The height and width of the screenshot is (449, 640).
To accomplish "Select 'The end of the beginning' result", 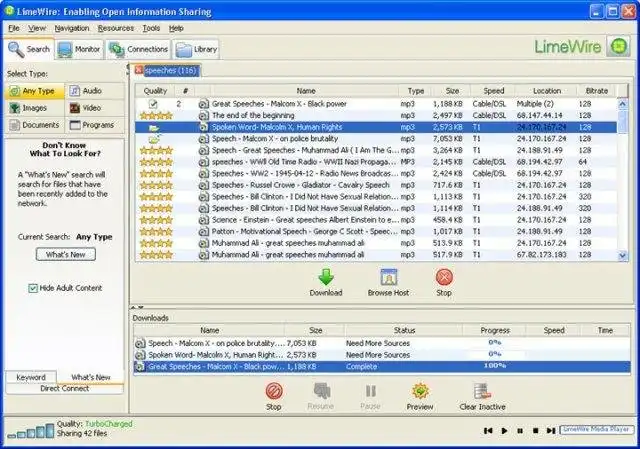I will point(376,116).
